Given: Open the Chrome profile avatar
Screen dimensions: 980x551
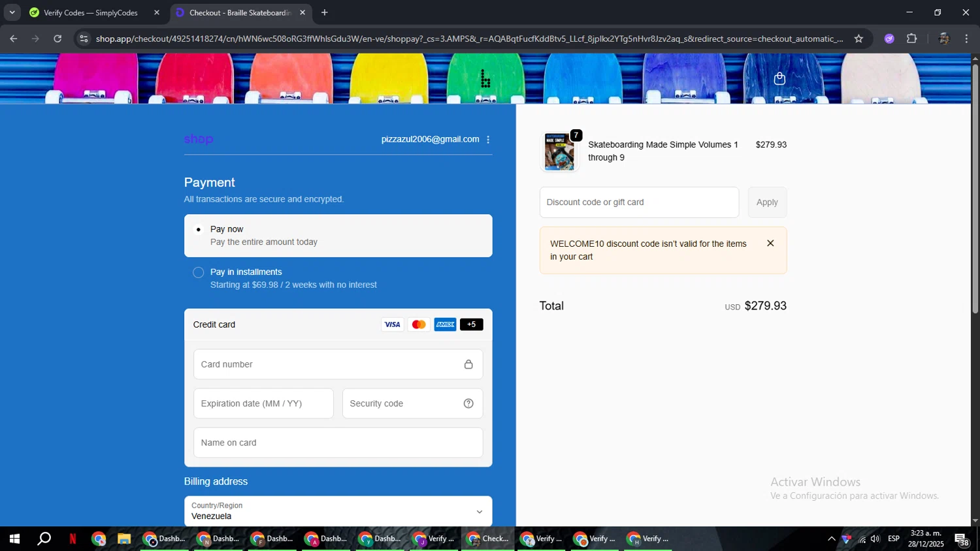Looking at the screenshot, I should (943, 39).
